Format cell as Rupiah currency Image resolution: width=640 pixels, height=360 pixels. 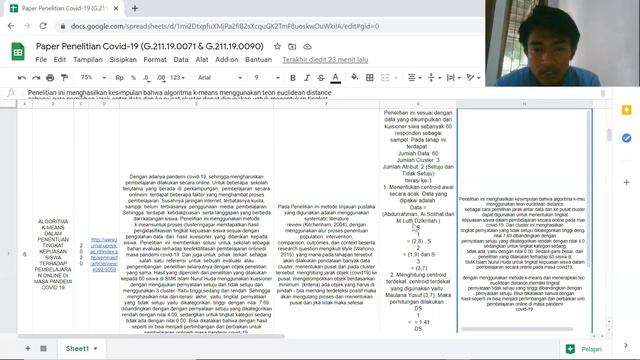pyautogui.click(x=119, y=78)
